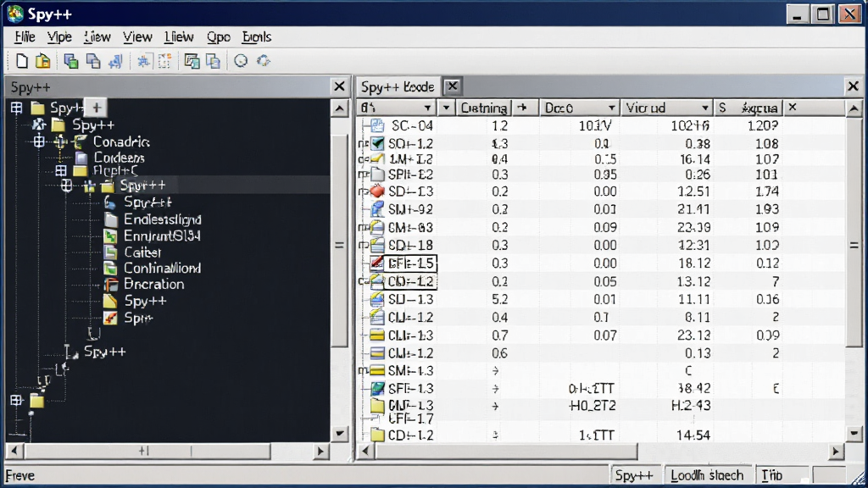This screenshot has height=488, width=868.
Task: Click the page icon beside Cordeens
Action: [82, 158]
